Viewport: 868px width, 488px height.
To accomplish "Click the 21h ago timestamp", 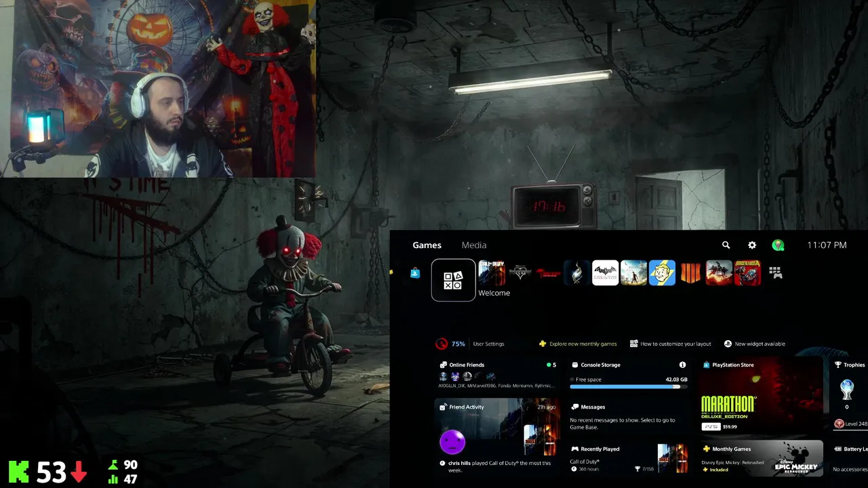I will (x=547, y=407).
